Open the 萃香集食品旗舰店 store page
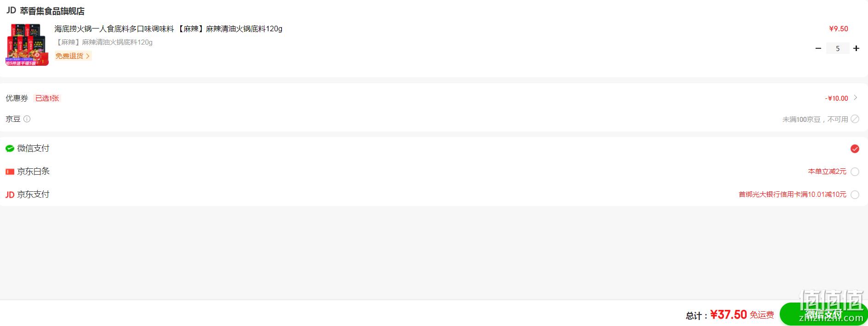The image size is (868, 326). pos(52,11)
